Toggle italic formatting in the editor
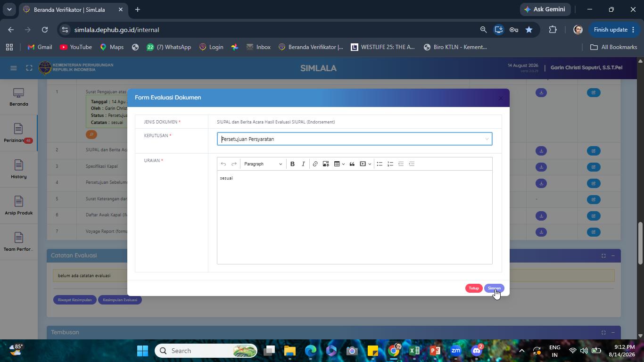644x362 pixels. (303, 164)
